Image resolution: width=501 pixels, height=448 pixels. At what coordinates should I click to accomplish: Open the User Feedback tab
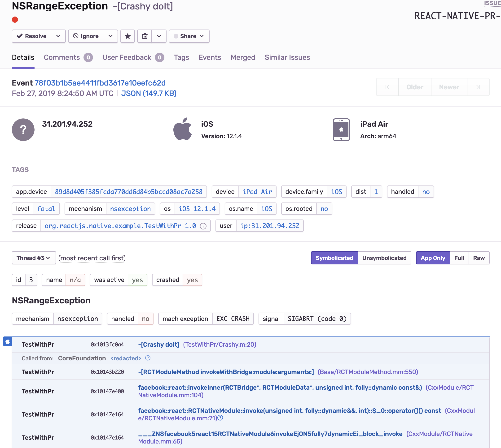coord(133,57)
